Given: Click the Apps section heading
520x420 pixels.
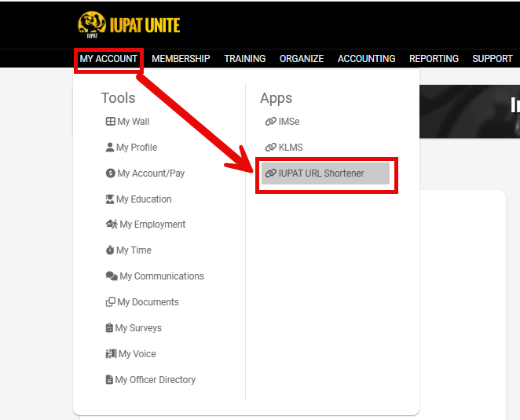Looking at the screenshot, I should [276, 98].
